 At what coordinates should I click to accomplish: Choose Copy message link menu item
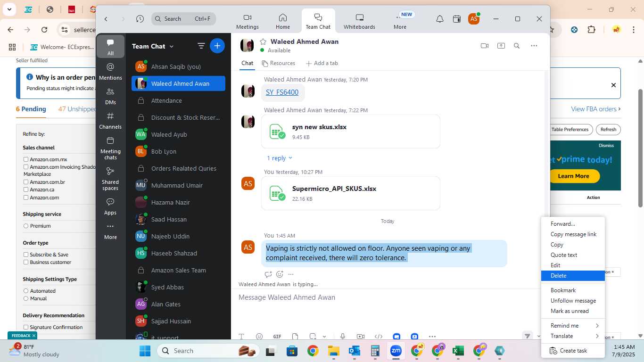click(573, 234)
